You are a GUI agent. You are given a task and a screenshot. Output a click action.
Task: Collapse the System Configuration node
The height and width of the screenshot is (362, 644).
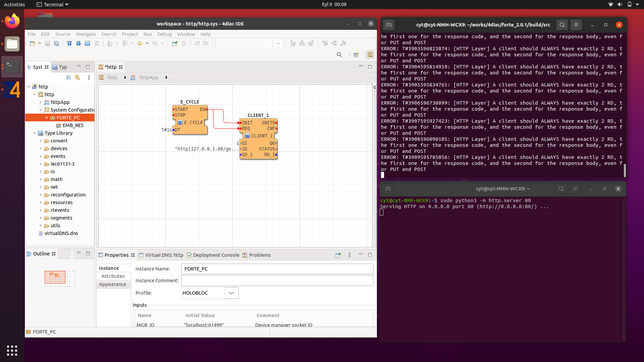click(41, 110)
